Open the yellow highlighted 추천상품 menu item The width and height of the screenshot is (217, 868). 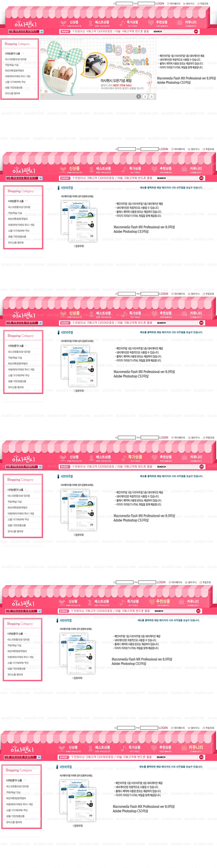coord(163,601)
